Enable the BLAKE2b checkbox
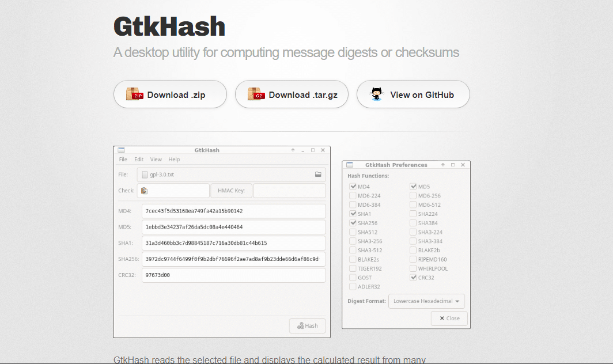The height and width of the screenshot is (364, 613). point(413,250)
